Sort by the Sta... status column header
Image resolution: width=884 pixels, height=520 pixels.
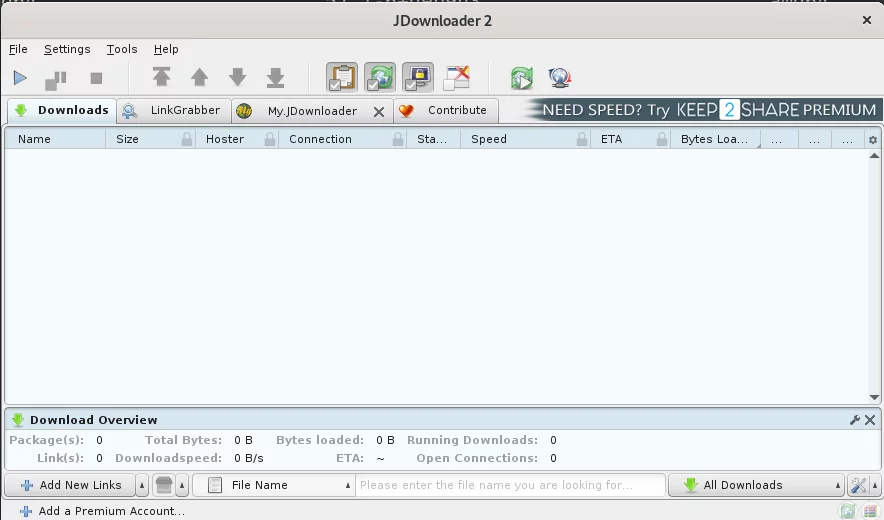pos(432,139)
